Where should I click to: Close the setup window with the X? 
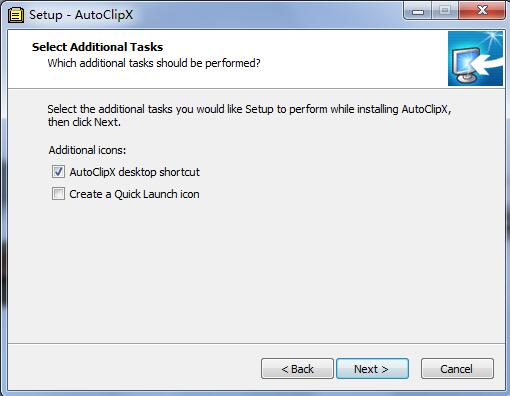[482, 11]
